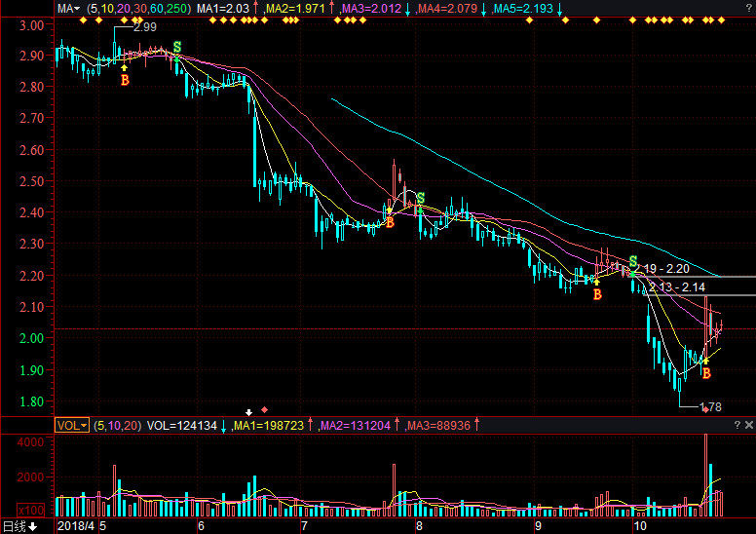The height and width of the screenshot is (534, 756).
Task: Click the S sell marker beside 2.19 - 2.20
Action: coord(633,261)
